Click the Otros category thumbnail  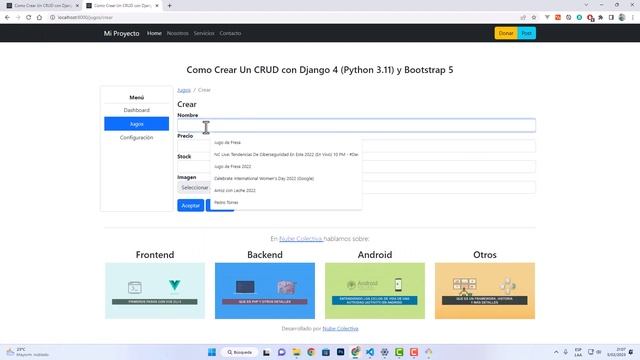click(485, 291)
